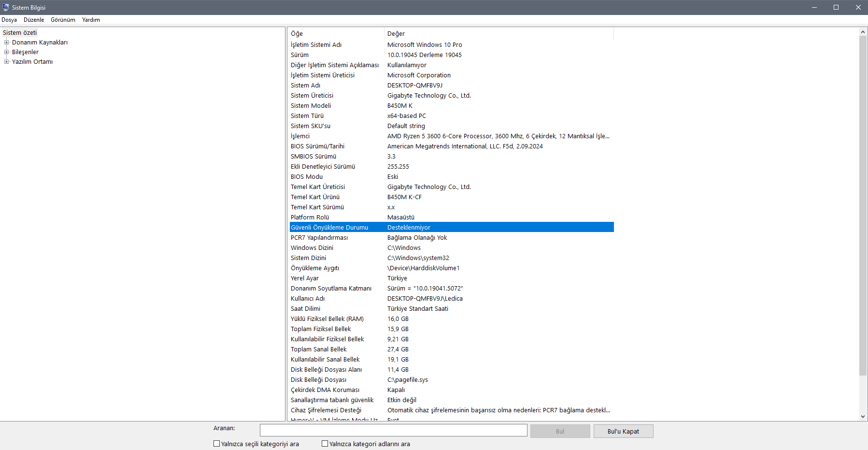
Task: Close the Sistem Bilgisi window
Action: pyautogui.click(x=858, y=7)
